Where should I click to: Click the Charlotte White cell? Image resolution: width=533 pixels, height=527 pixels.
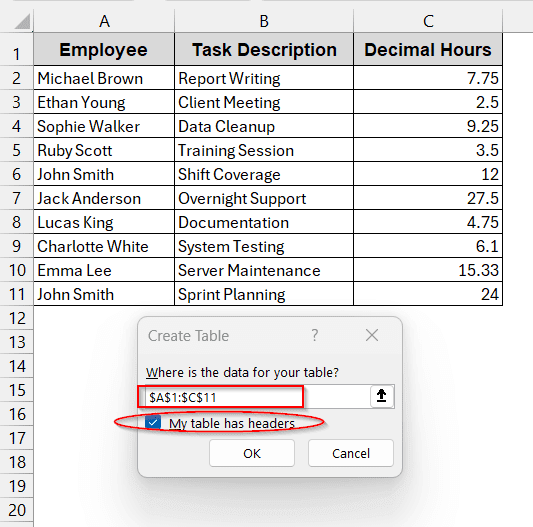pyautogui.click(x=104, y=246)
